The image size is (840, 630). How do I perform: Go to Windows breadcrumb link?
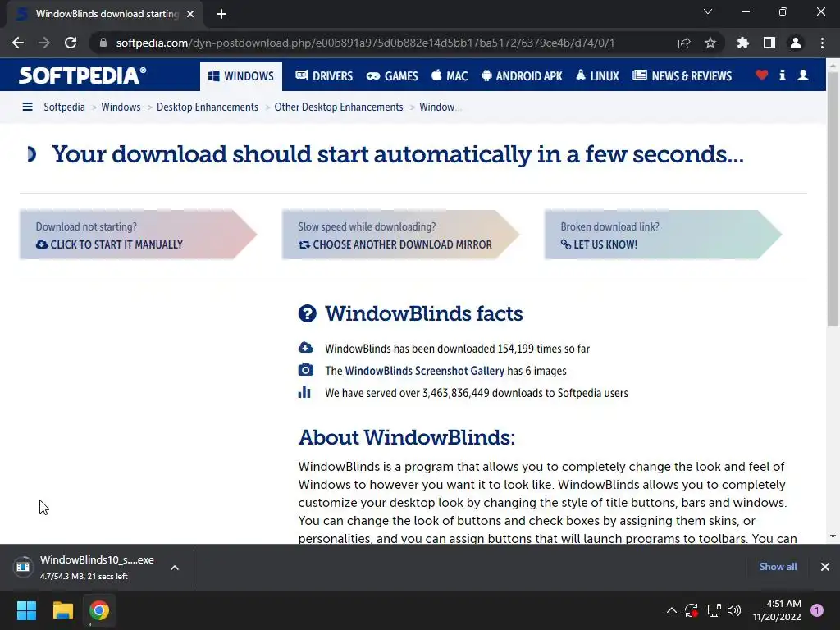[x=121, y=107]
